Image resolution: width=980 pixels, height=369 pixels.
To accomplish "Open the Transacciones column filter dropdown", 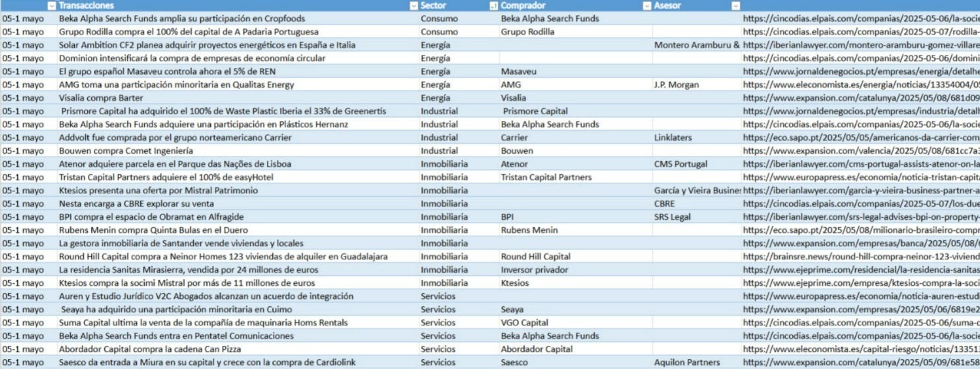I will [414, 5].
